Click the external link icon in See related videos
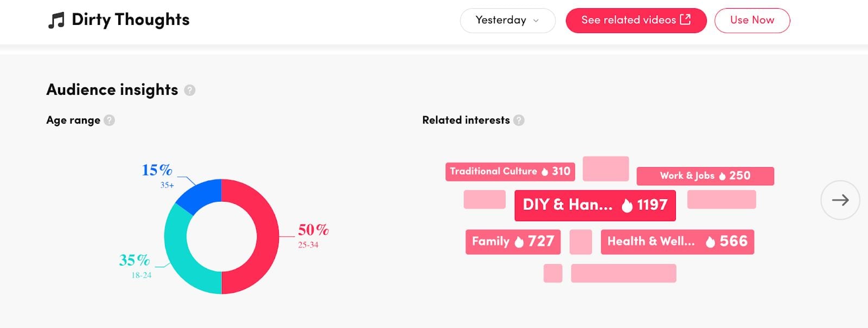This screenshot has height=328, width=868. 685,20
